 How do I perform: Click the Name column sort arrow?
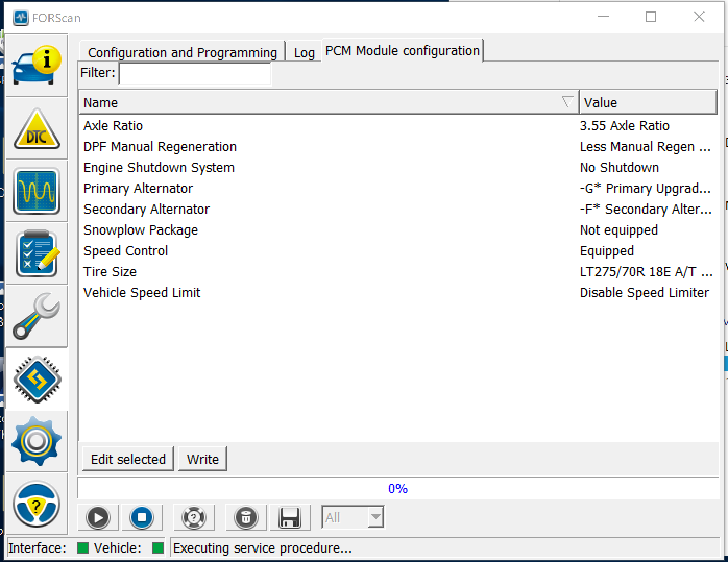(x=567, y=102)
